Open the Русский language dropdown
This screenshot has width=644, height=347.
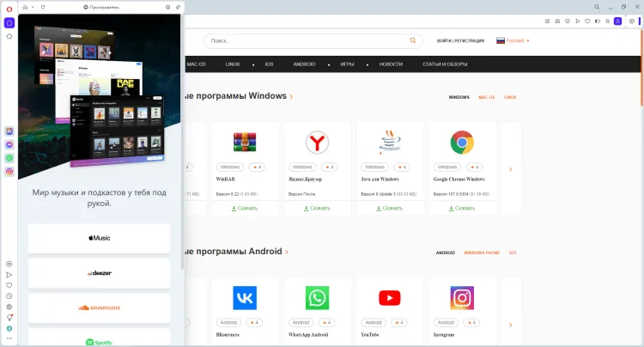click(x=513, y=40)
